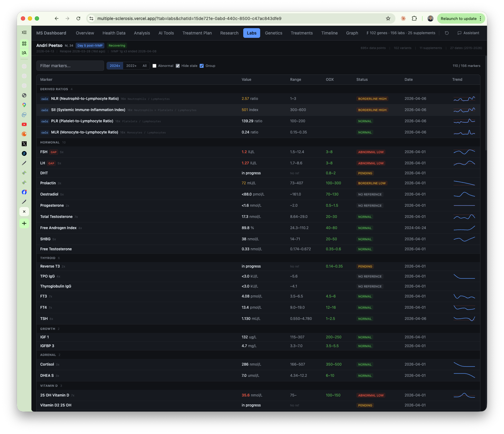Image resolution: width=504 pixels, height=434 pixels.
Task: Click the X (Twitter) sidebar icon
Action: coord(24,144)
